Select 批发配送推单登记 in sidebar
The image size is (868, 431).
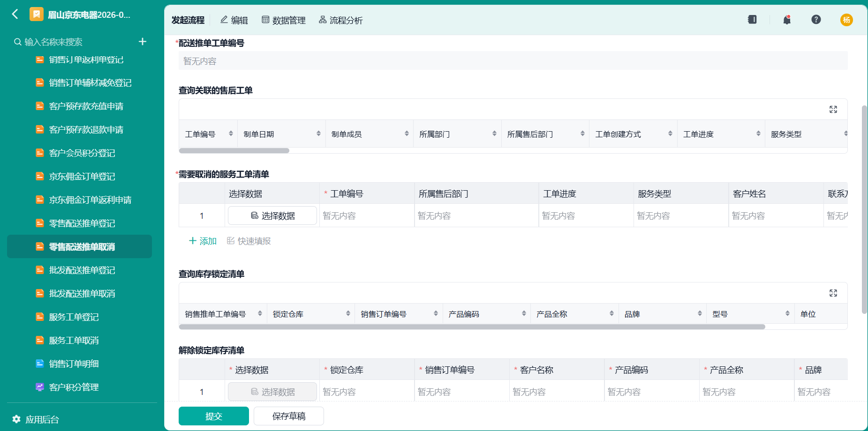pyautogui.click(x=79, y=270)
